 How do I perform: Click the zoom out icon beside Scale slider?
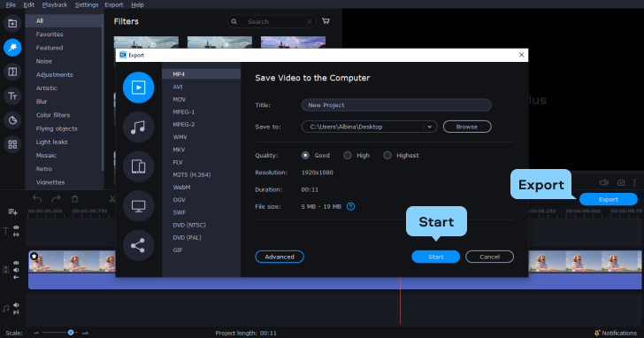(36, 333)
